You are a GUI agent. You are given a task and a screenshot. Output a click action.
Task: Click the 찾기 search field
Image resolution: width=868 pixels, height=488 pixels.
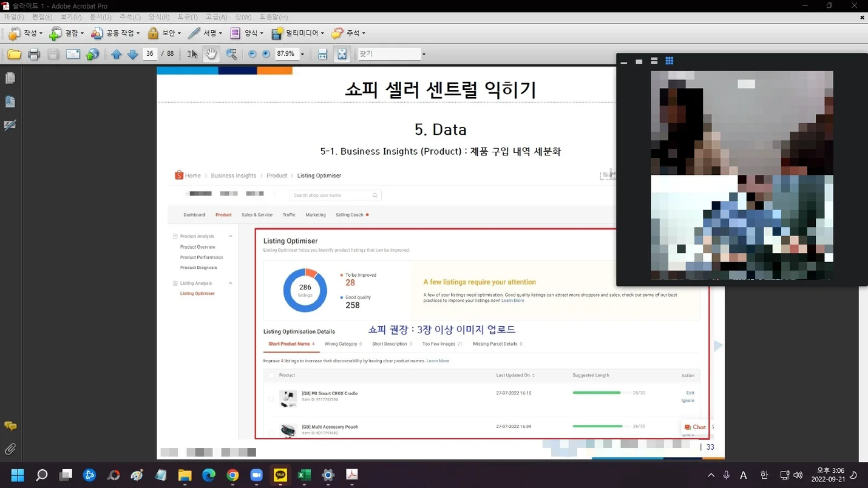[x=389, y=54]
